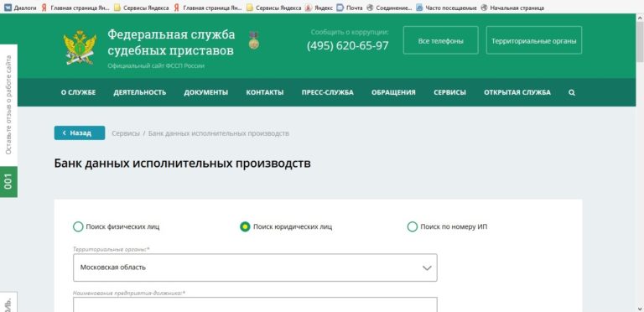Open О СЛУЖБЕ menu

(x=79, y=92)
